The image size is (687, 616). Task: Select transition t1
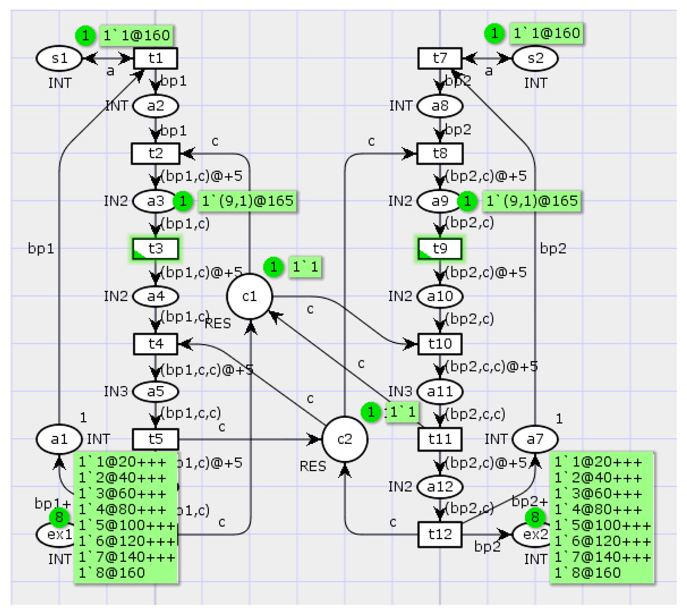(x=155, y=58)
